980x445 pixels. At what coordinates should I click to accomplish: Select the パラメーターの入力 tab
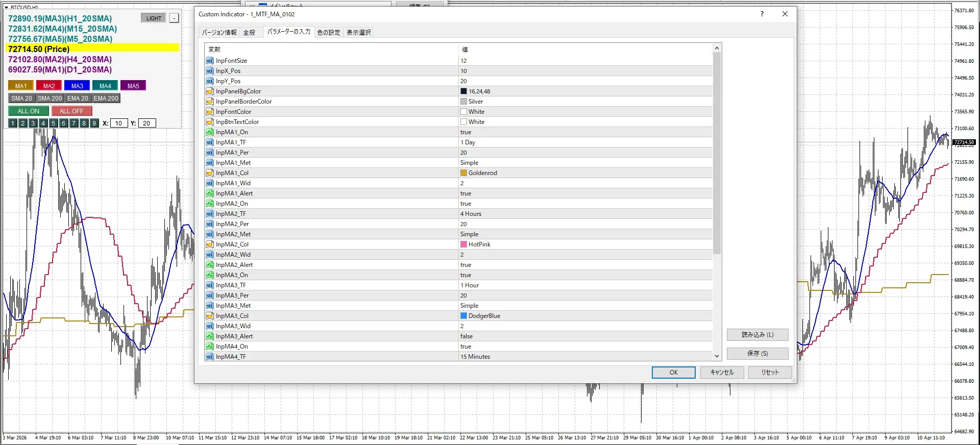pos(289,32)
